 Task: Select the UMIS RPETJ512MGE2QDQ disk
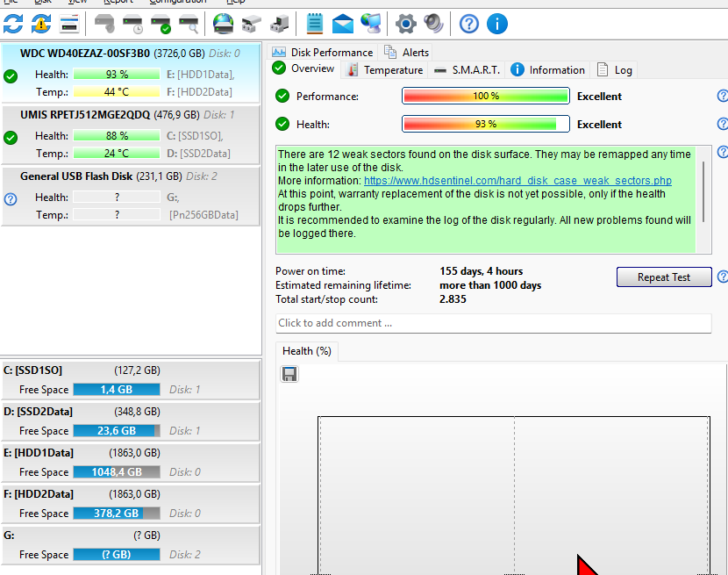[x=131, y=135]
